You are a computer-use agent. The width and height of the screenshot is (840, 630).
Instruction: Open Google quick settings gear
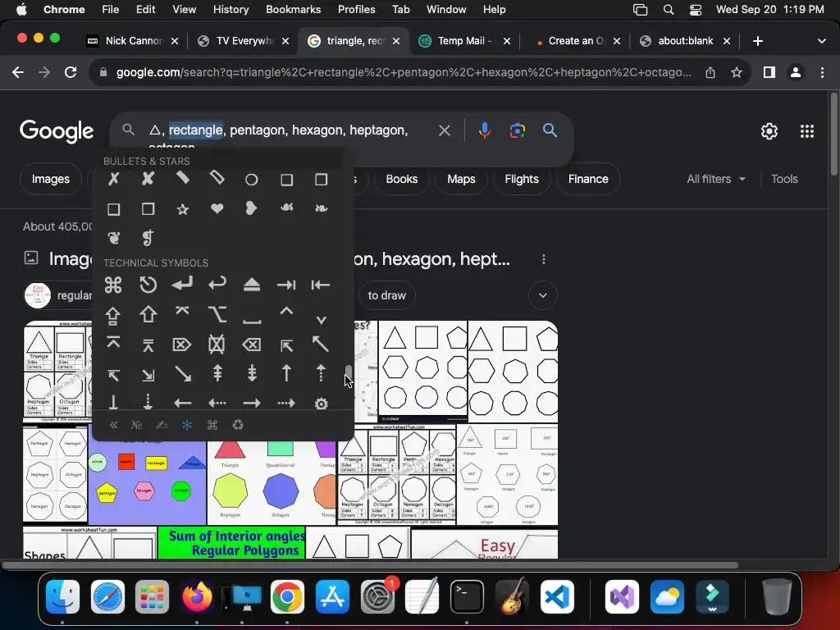click(769, 131)
